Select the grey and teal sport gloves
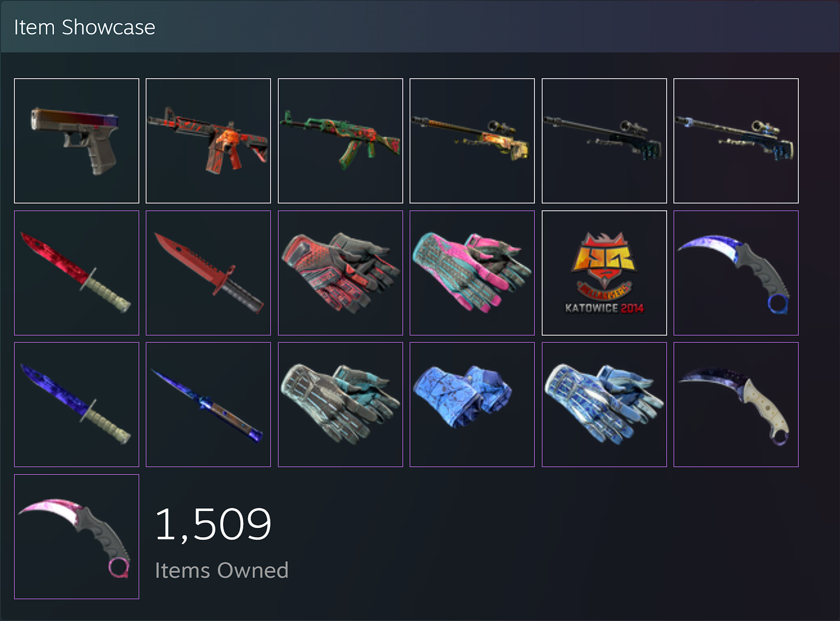Screen dimensions: 840x621 (x=341, y=405)
